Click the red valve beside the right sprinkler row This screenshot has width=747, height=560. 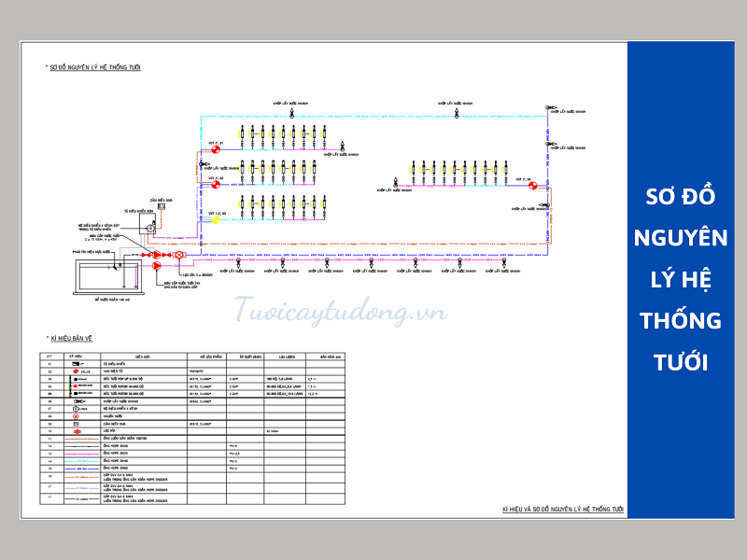pos(533,185)
